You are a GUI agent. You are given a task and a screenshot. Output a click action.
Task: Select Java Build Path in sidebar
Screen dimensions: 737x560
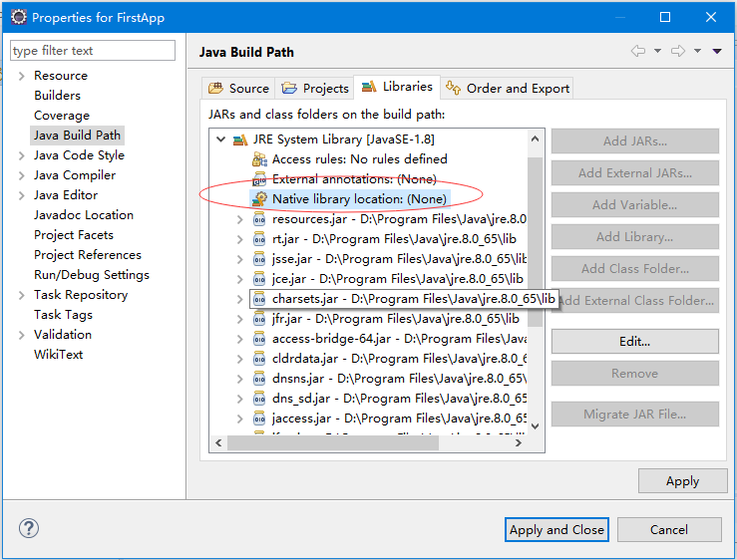[77, 136]
